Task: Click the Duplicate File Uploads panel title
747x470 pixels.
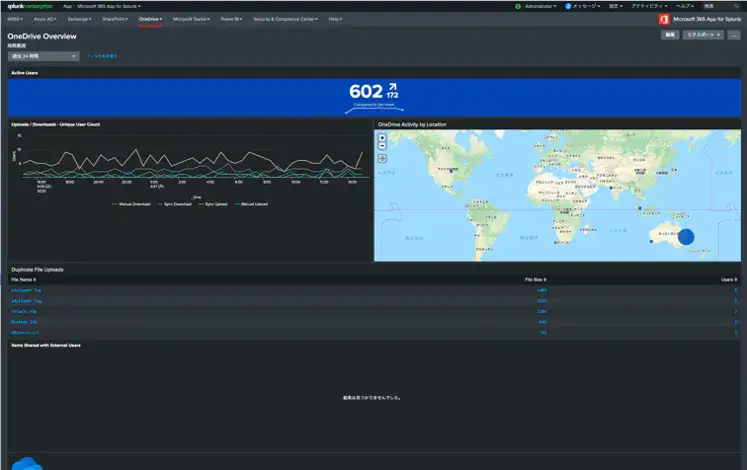Action: click(37, 270)
